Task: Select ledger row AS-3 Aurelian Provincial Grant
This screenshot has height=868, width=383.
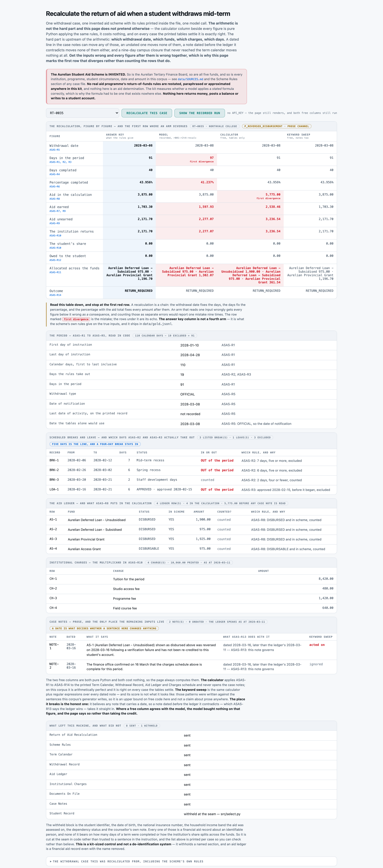Action: pyautogui.click(x=192, y=539)
